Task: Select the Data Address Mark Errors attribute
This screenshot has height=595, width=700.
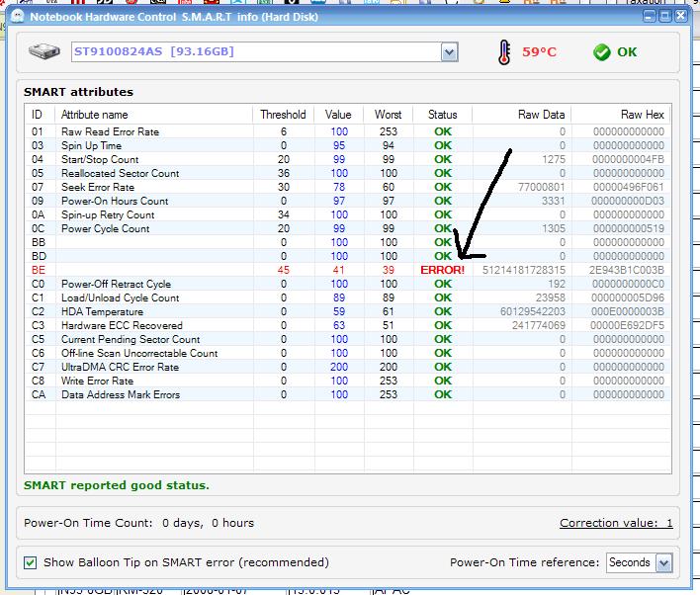Action: point(121,394)
